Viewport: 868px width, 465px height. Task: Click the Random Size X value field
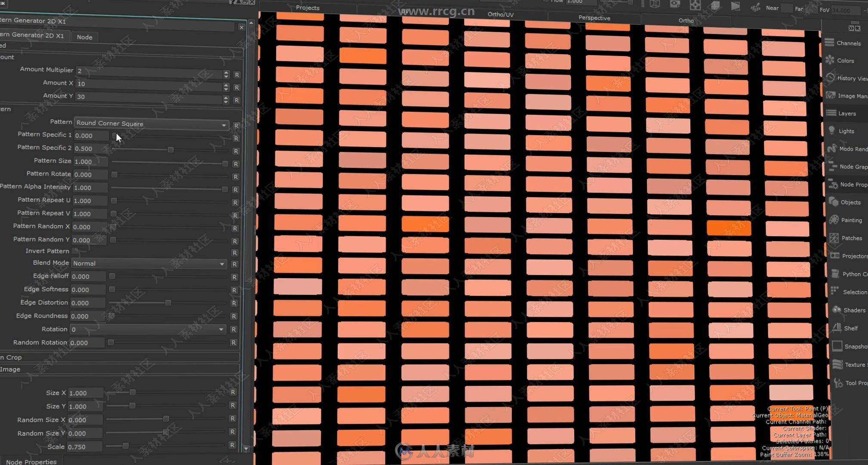(85, 420)
